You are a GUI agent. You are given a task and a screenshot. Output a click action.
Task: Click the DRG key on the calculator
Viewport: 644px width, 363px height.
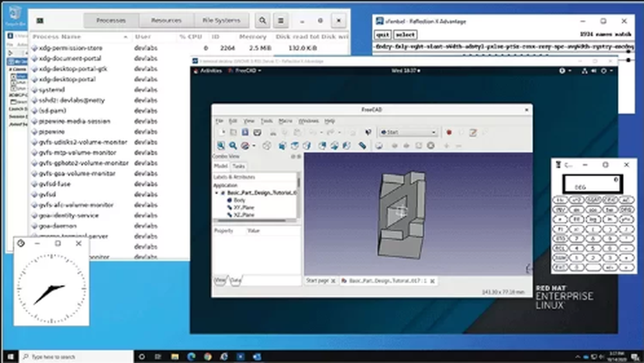pyautogui.click(x=626, y=209)
